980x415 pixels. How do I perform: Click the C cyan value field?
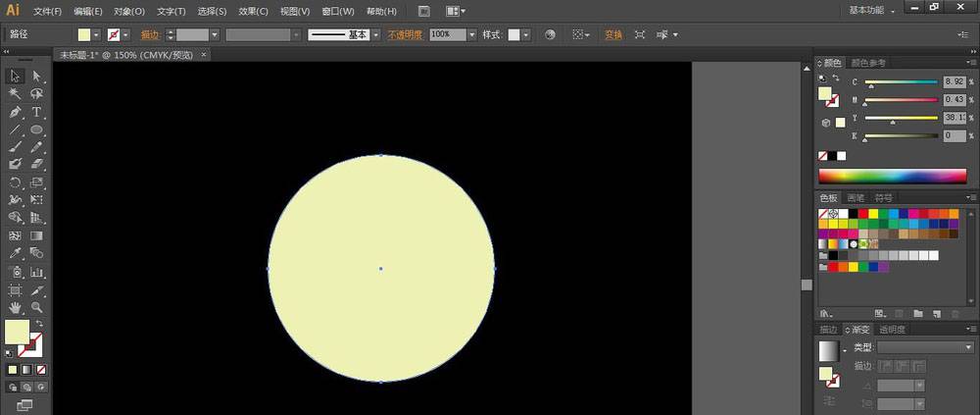954,82
